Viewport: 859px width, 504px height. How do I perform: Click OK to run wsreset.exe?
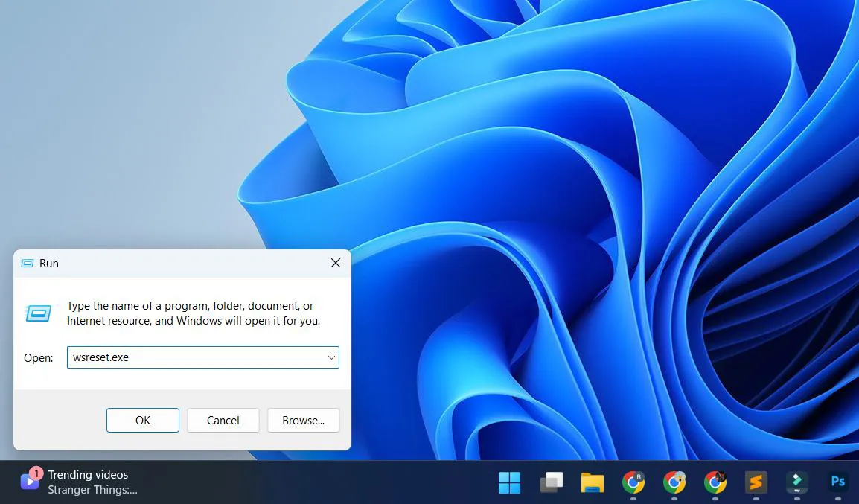pos(142,420)
